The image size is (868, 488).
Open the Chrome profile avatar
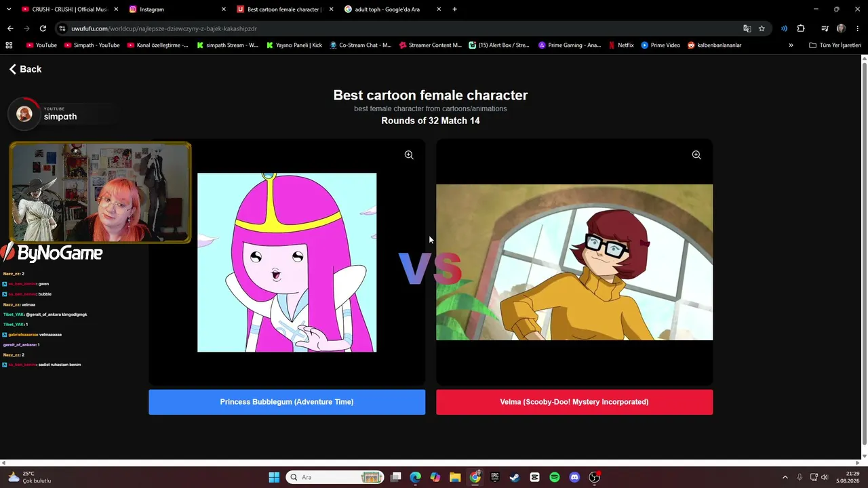tap(841, 28)
